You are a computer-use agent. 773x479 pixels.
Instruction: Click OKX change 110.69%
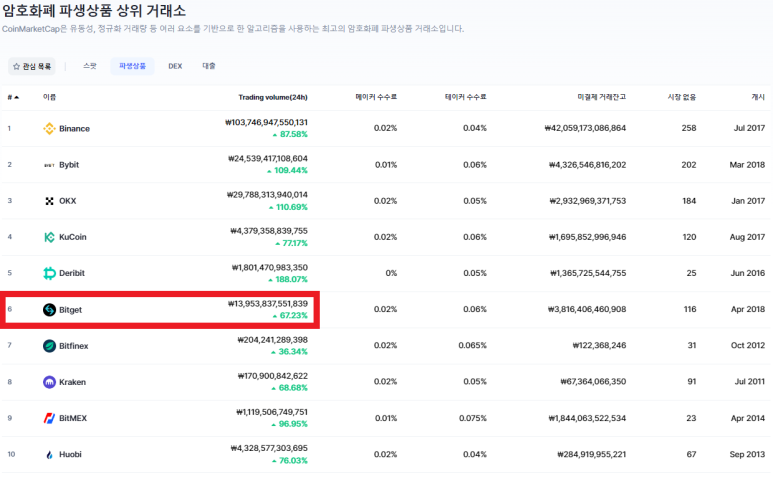288,207
